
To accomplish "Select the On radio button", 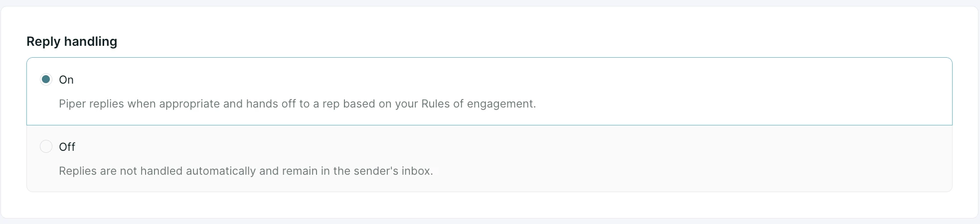I will tap(46, 79).
